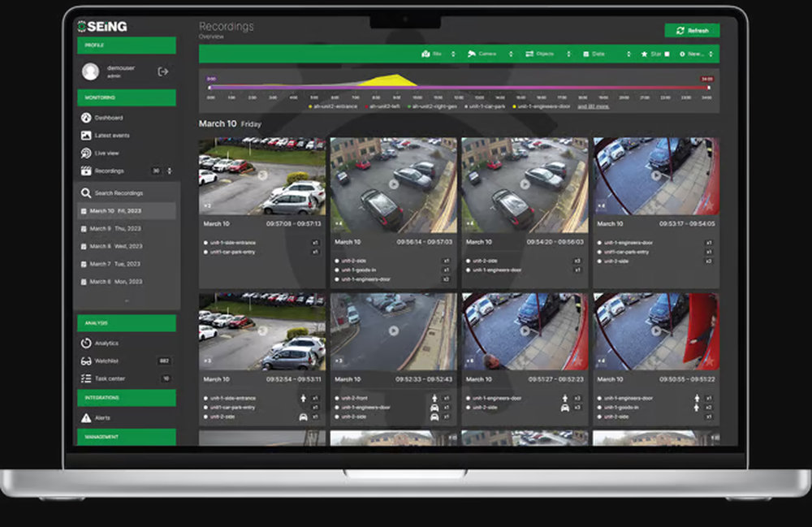Toggle the Star filter checkbox
Screen dimensions: 812x527
pyautogui.click(x=667, y=54)
